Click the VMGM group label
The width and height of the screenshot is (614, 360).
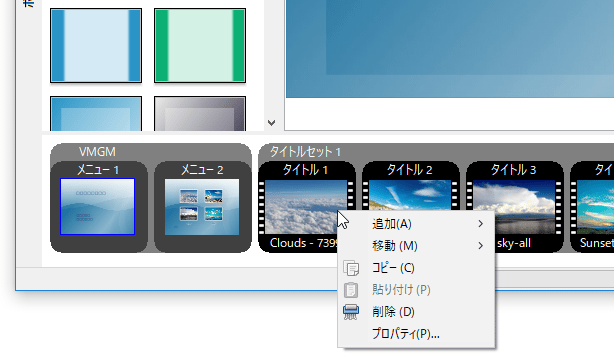coord(97,152)
